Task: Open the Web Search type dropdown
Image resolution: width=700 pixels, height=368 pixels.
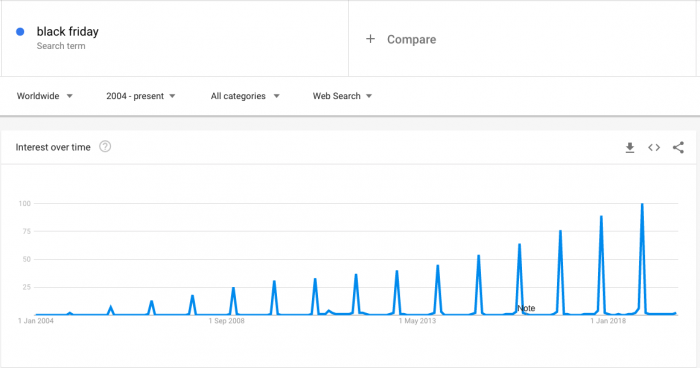Action: tap(342, 96)
